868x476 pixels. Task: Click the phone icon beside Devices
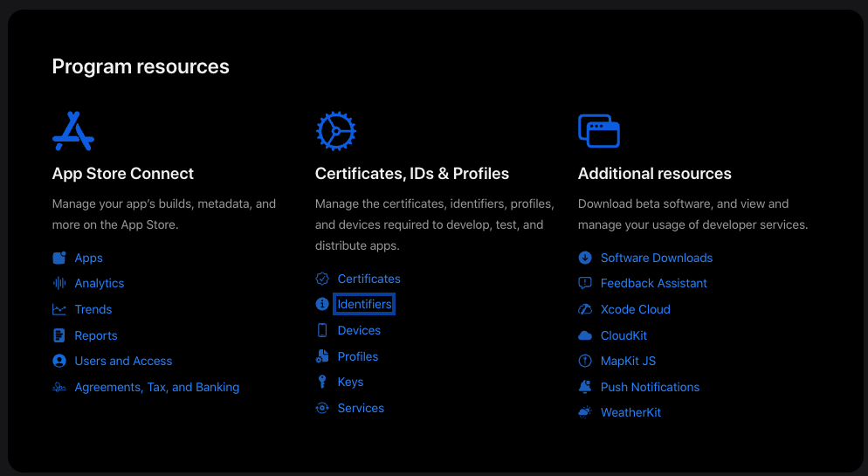point(322,330)
